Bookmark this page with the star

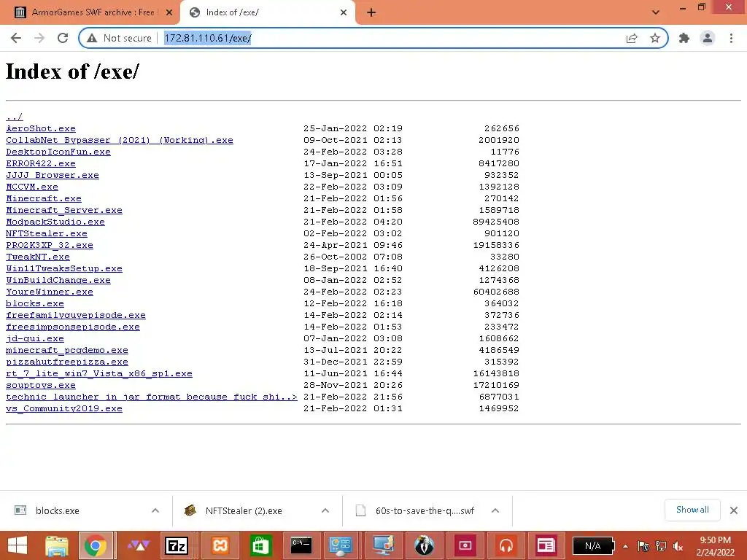(x=655, y=38)
